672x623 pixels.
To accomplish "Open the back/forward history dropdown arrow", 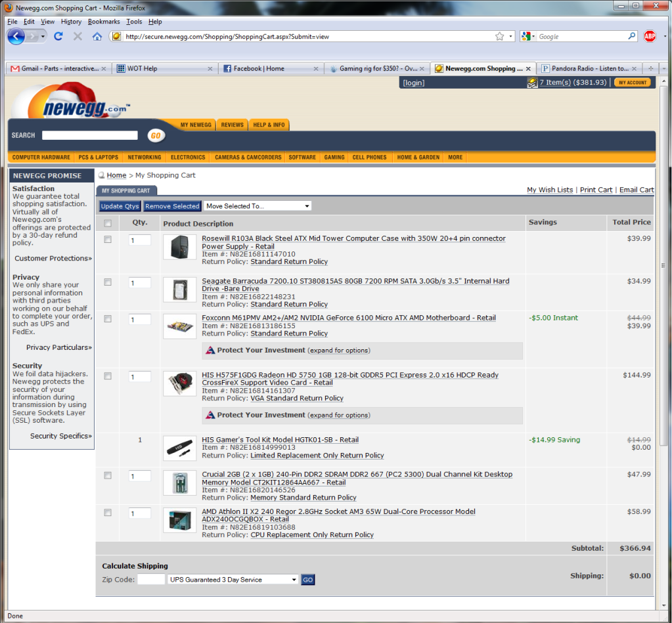I will (x=43, y=36).
